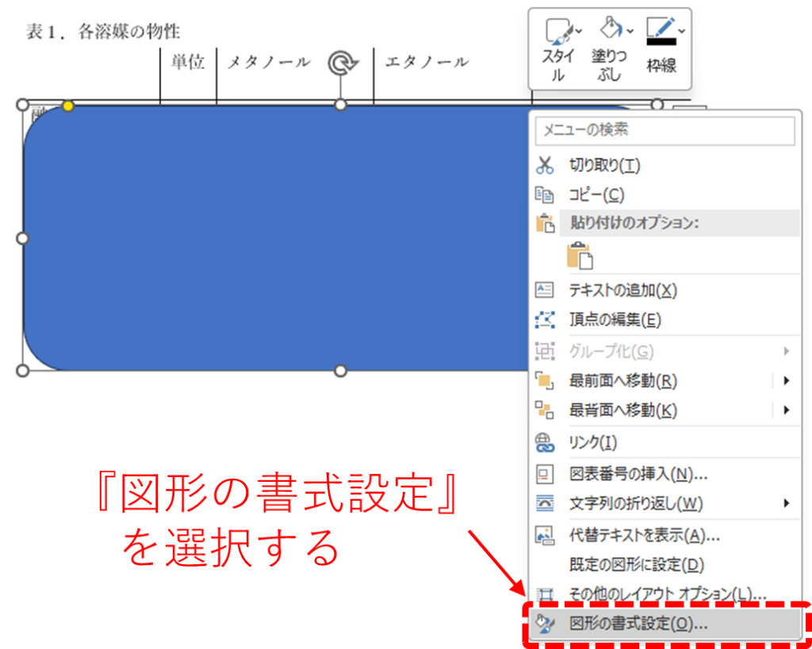Click the Link (リンク) globe icon
The image size is (812, 649).
(x=545, y=442)
